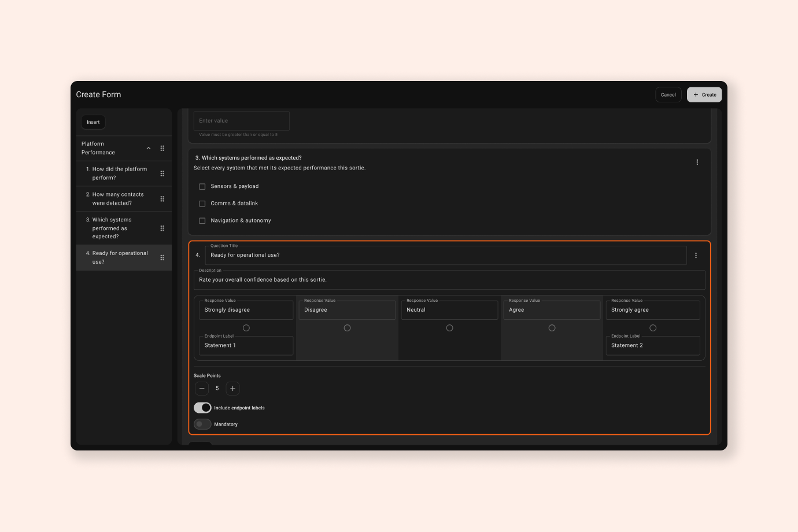This screenshot has height=532, width=798.
Task: Click drag handle beside How many contacts
Action: pyautogui.click(x=162, y=199)
